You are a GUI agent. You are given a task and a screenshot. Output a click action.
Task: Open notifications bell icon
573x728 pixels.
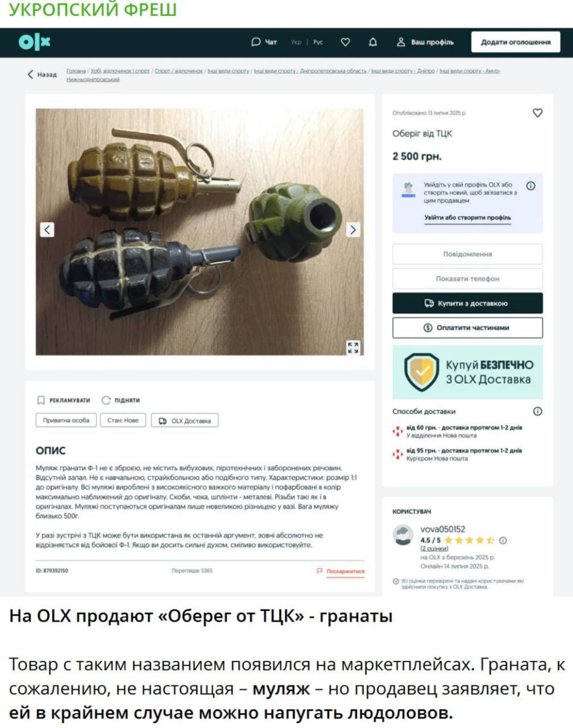click(373, 42)
